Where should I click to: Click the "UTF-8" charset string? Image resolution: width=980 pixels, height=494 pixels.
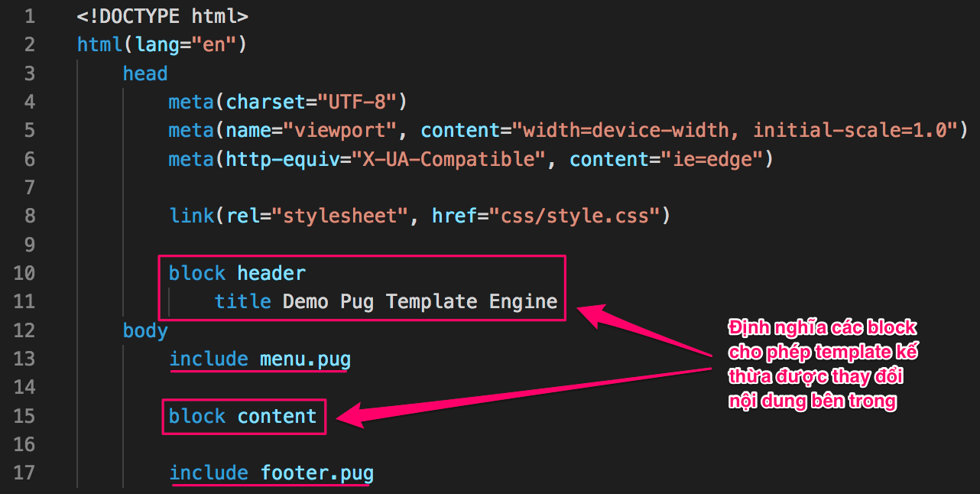(x=358, y=102)
